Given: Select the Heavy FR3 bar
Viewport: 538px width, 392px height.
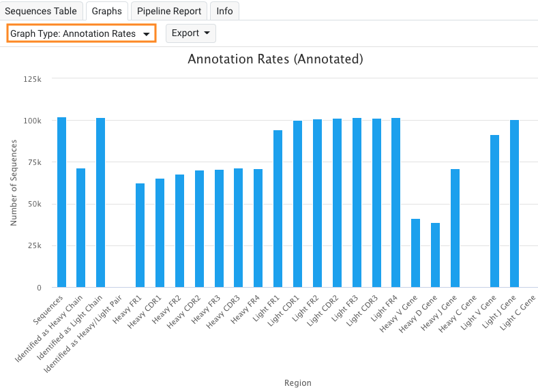Looking at the screenshot, I should [x=220, y=228].
